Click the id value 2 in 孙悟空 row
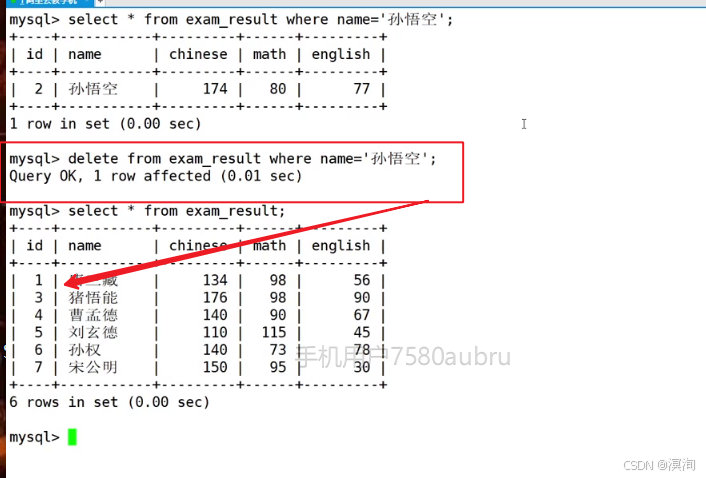 point(39,89)
